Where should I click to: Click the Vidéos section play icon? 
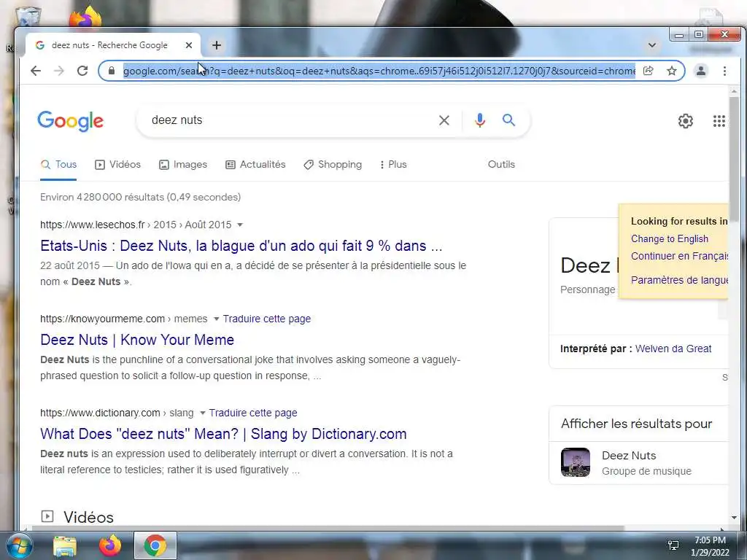point(47,516)
